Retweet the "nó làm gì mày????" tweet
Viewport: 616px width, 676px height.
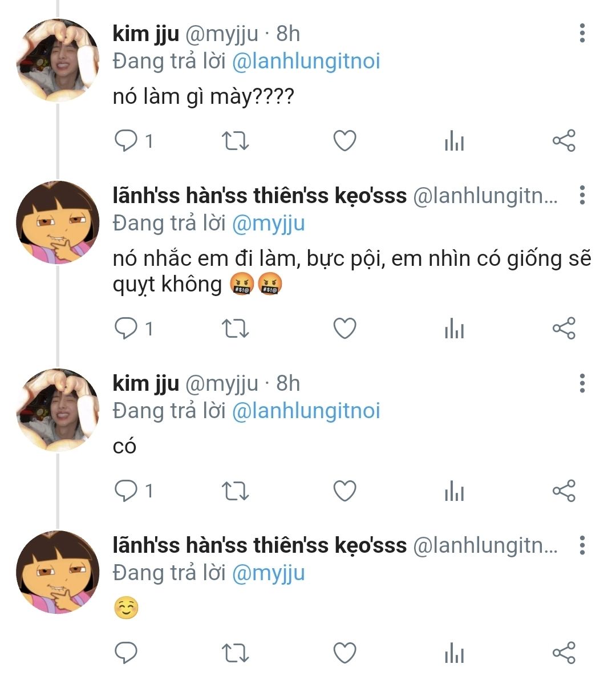pos(234,140)
